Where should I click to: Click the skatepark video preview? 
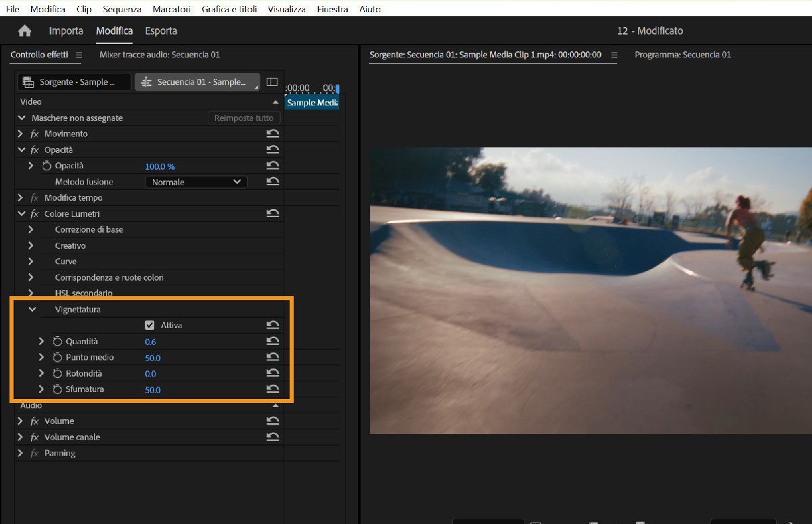click(x=591, y=291)
